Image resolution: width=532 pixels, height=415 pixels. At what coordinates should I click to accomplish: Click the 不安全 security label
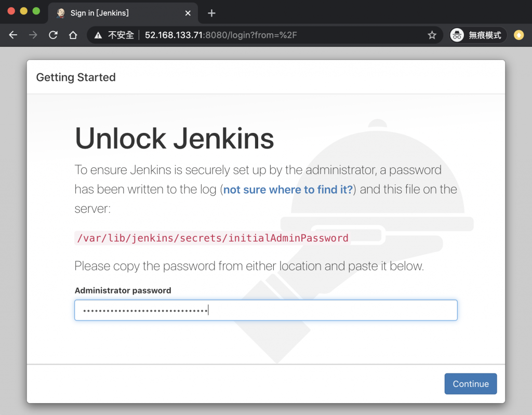click(121, 35)
